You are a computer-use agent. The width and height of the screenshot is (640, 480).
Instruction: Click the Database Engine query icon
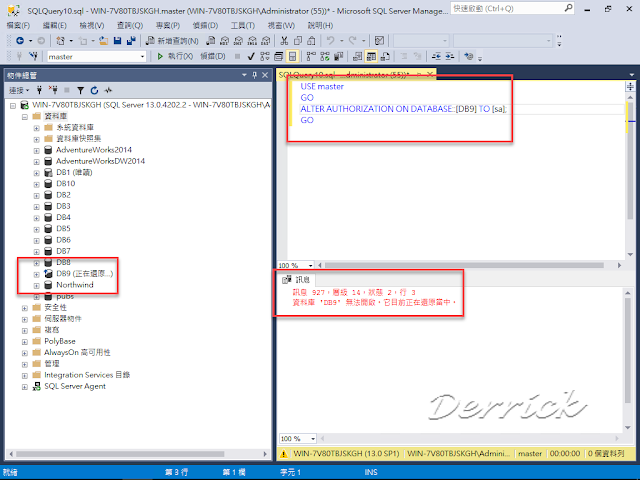pyautogui.click(x=211, y=41)
